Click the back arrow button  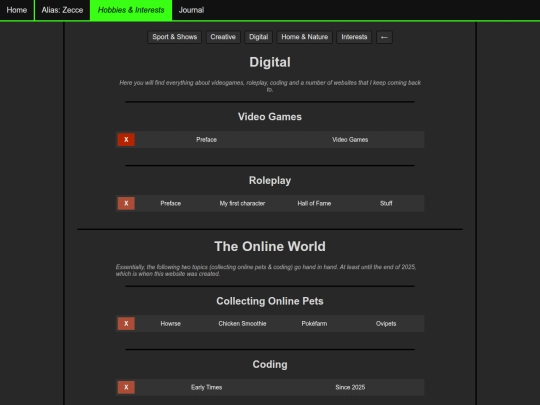tap(384, 37)
